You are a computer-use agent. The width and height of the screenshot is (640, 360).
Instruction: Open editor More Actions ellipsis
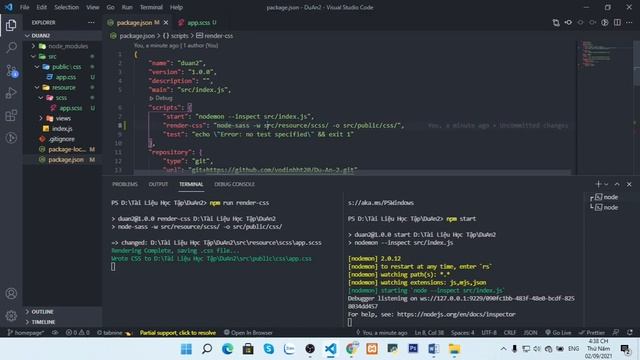(629, 22)
